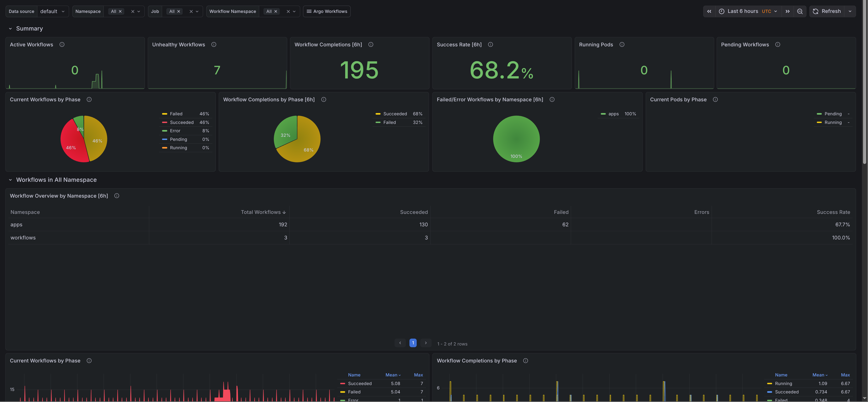The image size is (868, 402).
Task: Shift time range back with double-left arrow
Action: [709, 11]
